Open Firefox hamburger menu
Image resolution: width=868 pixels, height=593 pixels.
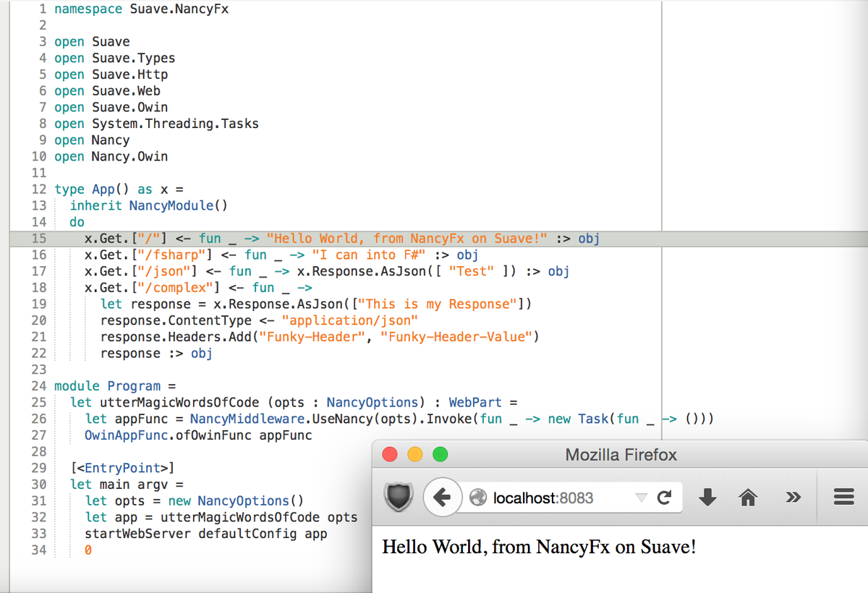[x=844, y=497]
